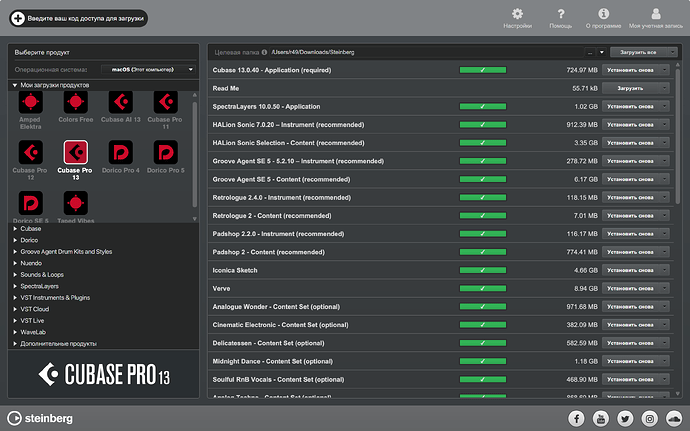Select Dorico Pro 5 product icon
This screenshot has width=690, height=431.
[x=165, y=152]
